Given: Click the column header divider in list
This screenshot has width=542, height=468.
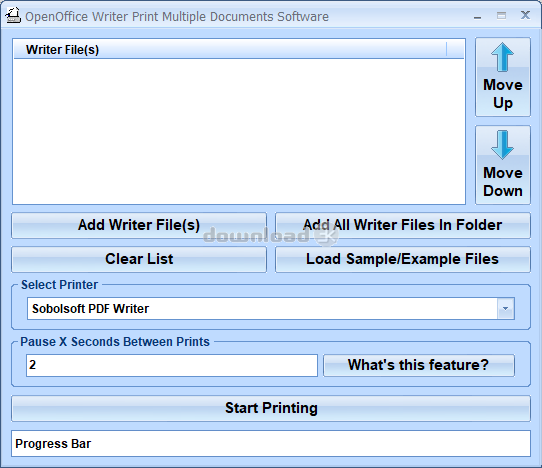Looking at the screenshot, I should (447, 49).
